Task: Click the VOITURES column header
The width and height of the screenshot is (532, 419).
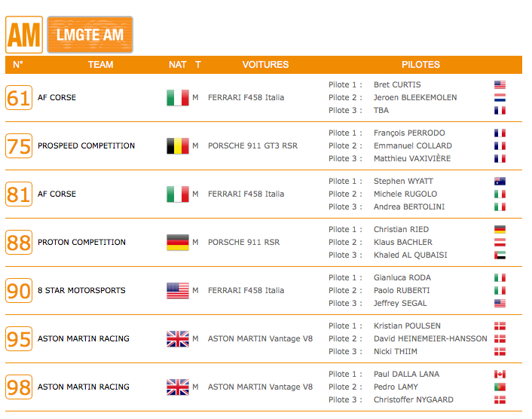Action: tap(265, 65)
